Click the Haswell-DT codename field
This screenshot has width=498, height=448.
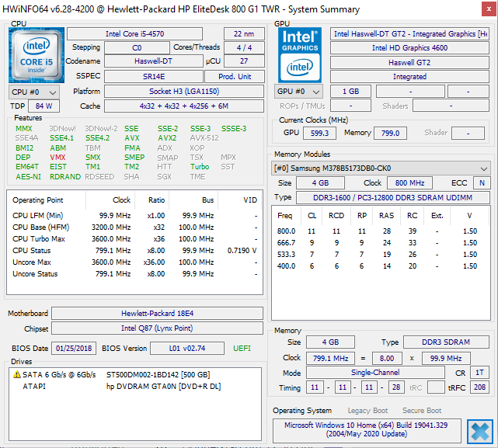[x=153, y=61]
